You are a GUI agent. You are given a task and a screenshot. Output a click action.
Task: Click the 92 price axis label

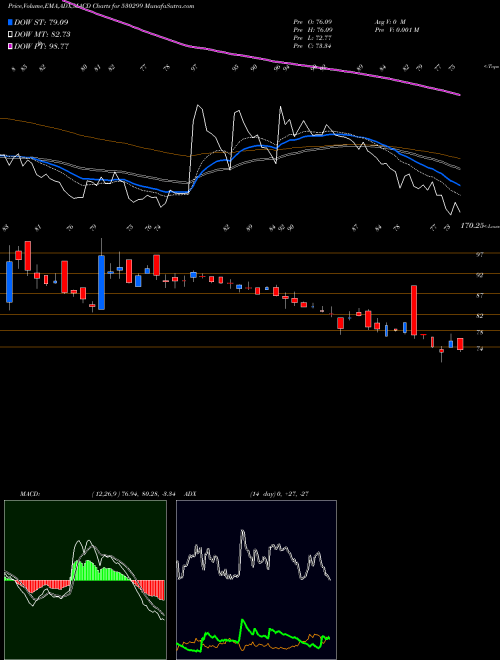point(479,275)
